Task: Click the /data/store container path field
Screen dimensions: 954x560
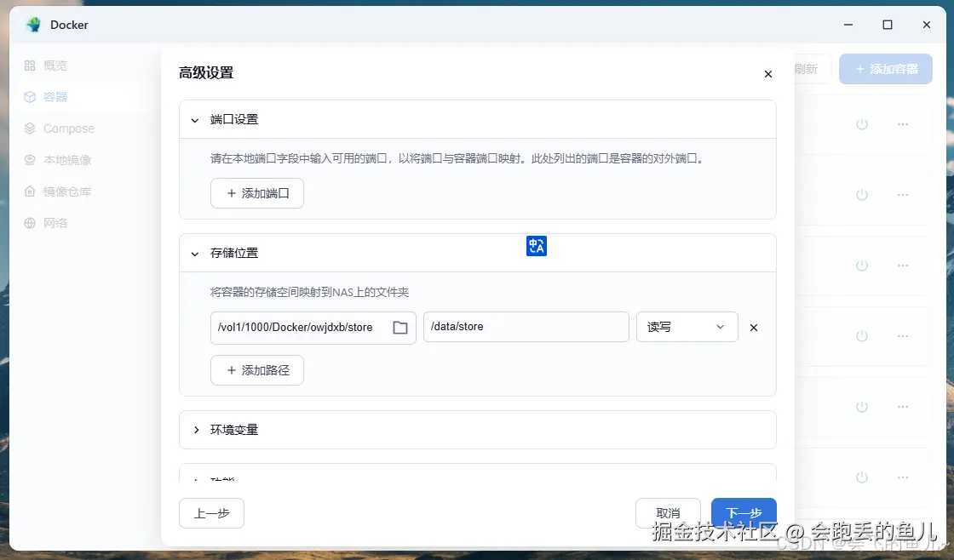Action: [x=526, y=327]
